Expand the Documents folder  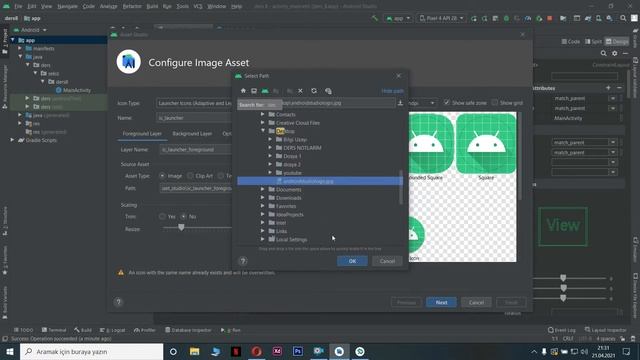pos(263,189)
